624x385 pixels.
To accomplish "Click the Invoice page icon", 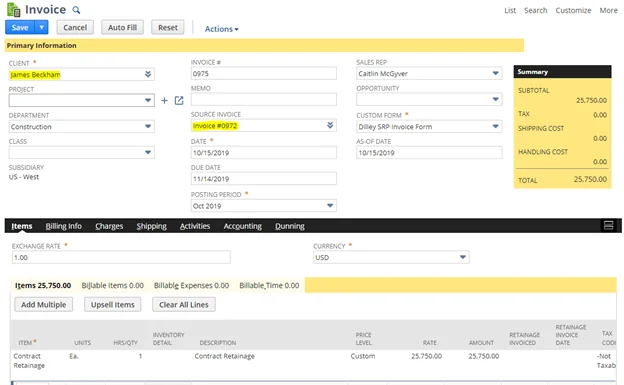I will click(x=14, y=9).
